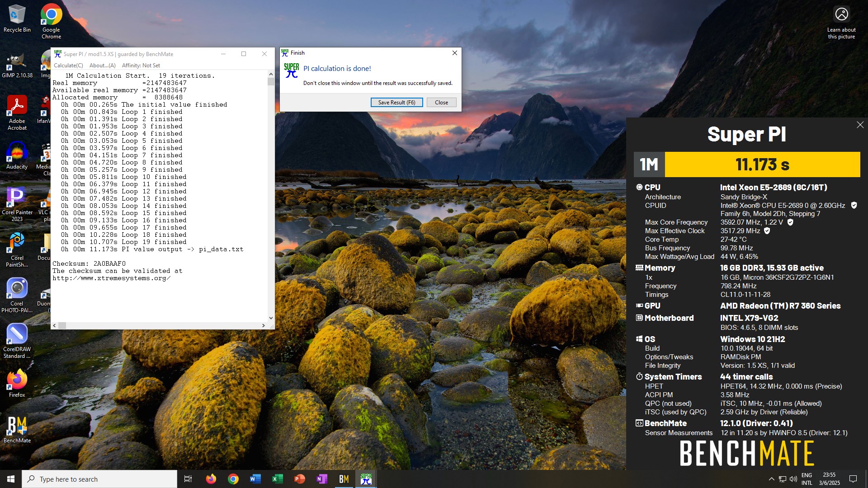Open Calculate(C) menu in Super PI

(x=68, y=66)
